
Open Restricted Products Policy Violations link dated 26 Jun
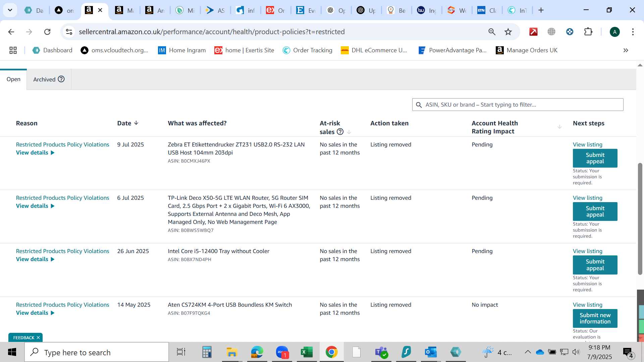(62, 251)
